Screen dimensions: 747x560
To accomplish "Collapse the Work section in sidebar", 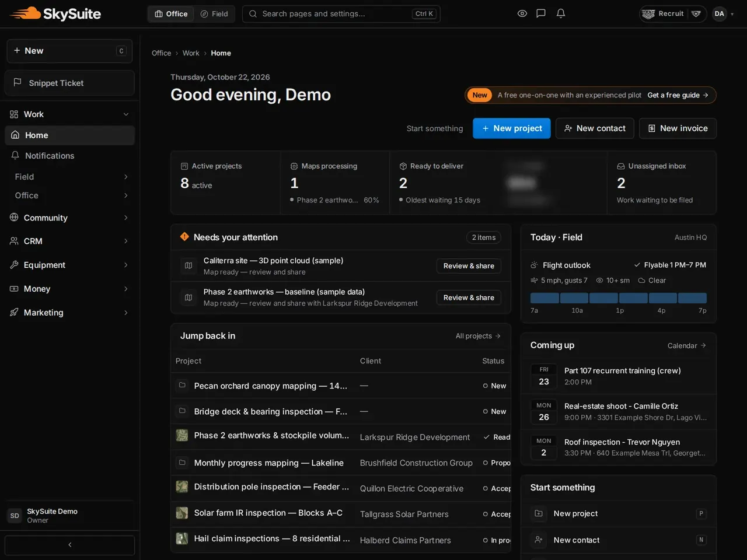I will pyautogui.click(x=126, y=114).
